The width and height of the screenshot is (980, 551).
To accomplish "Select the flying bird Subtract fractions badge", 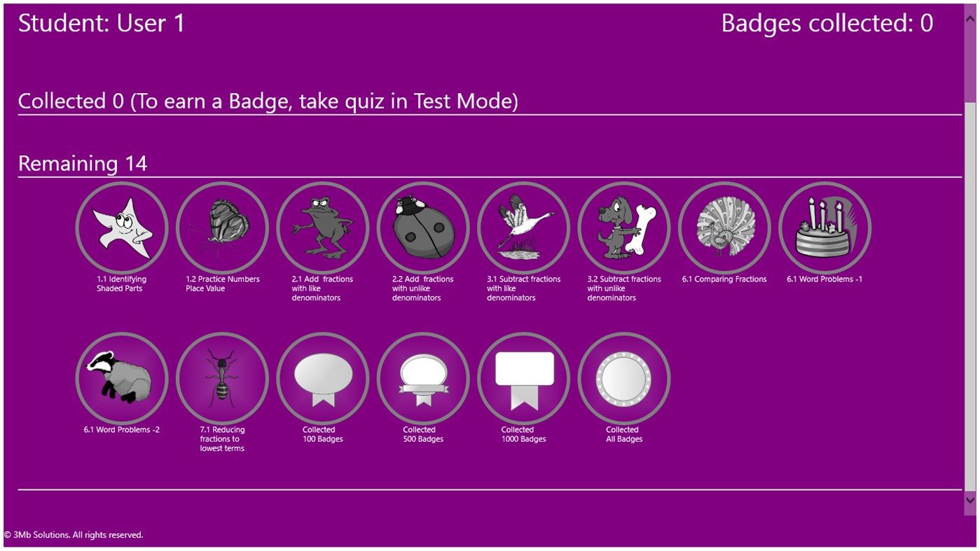I will point(524,228).
